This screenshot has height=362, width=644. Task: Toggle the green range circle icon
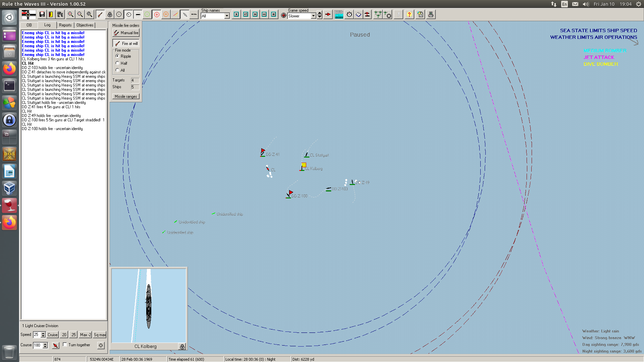click(x=147, y=14)
